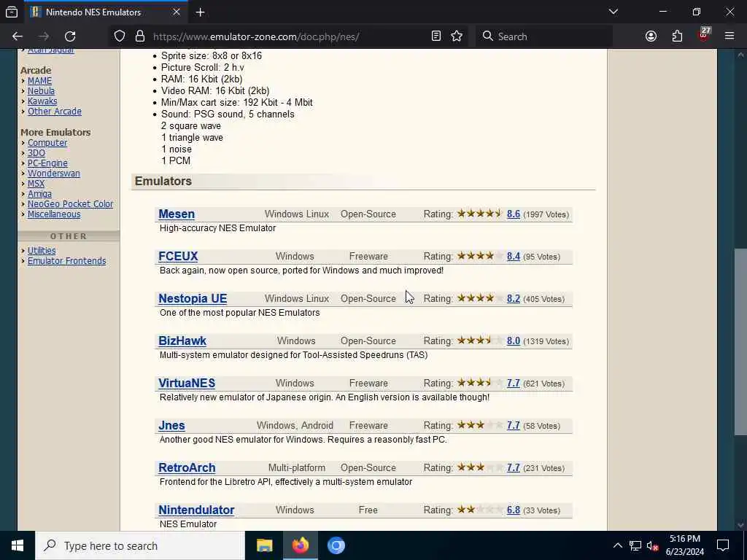Open the Nestopia UE emulator page
This screenshot has height=560, width=747.
click(193, 298)
